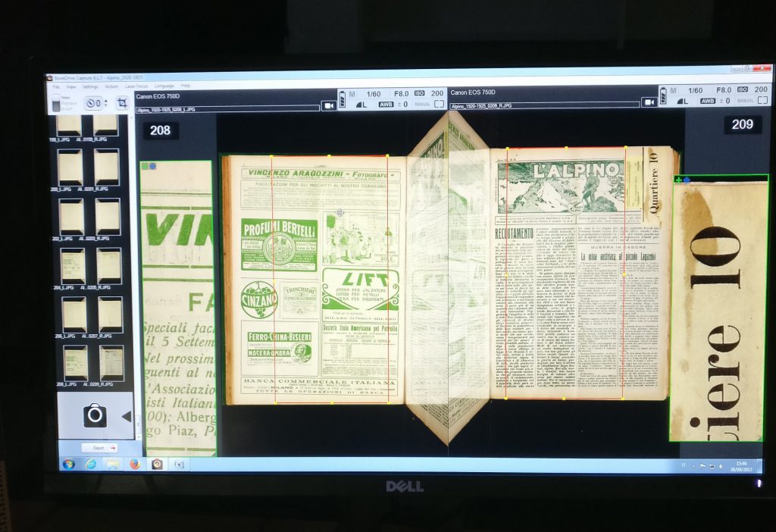Open left camera shutter speed 1/60 setting
Viewport: 776px width, 532px height.
[374, 94]
